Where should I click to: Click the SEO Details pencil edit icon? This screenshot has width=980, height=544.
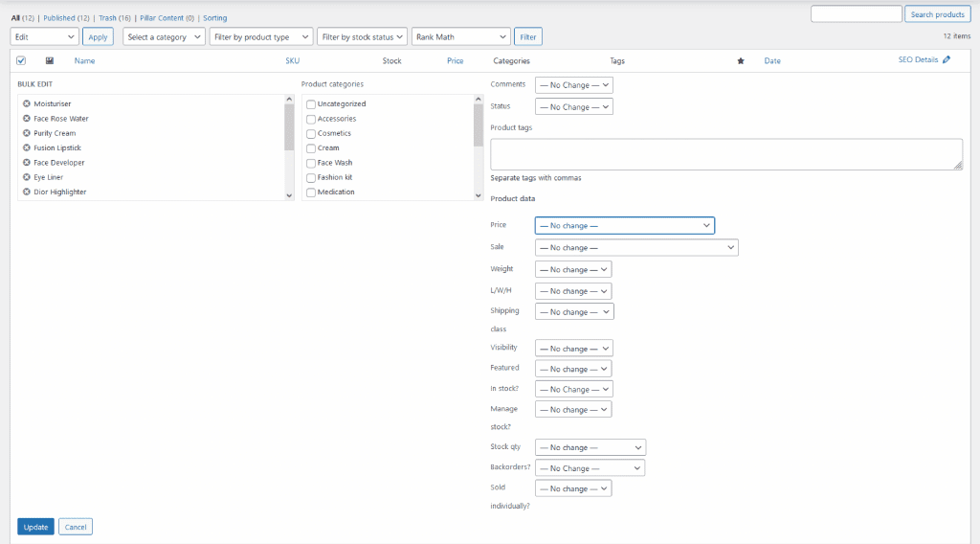point(947,59)
